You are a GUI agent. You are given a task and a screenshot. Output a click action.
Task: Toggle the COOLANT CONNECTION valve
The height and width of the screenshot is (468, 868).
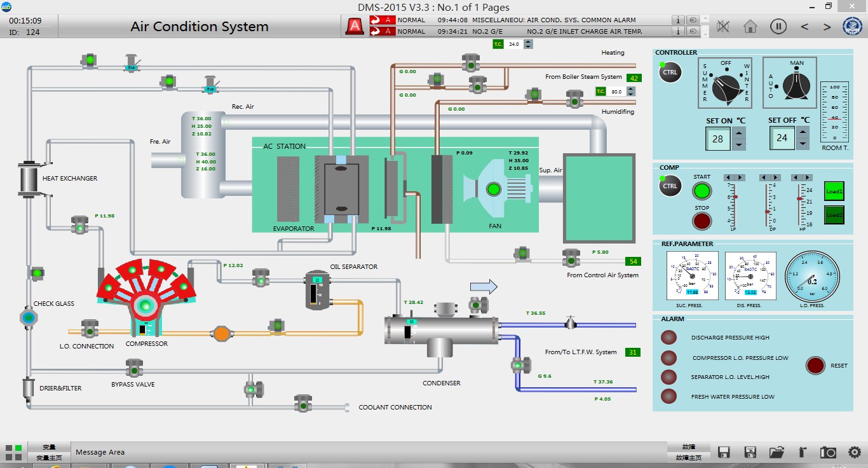(x=302, y=403)
